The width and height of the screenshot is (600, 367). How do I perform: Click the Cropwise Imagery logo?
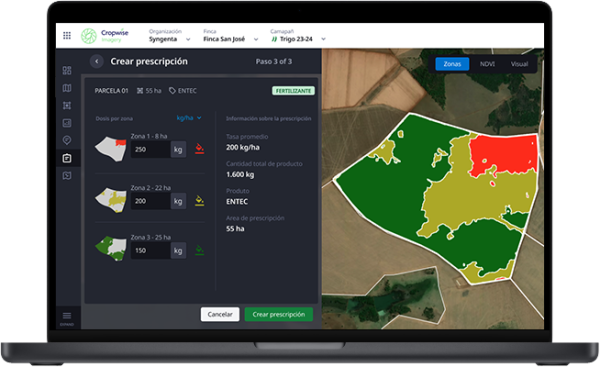(x=104, y=36)
